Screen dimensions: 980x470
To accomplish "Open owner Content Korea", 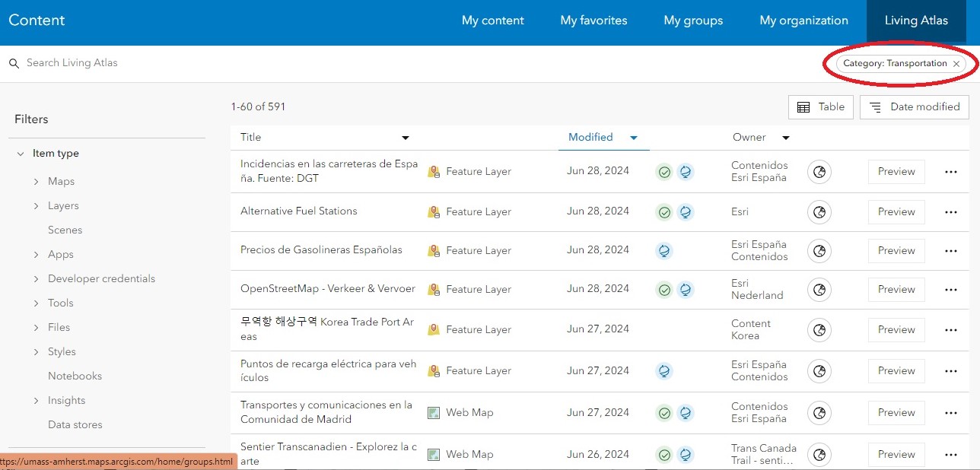I will 751,329.
